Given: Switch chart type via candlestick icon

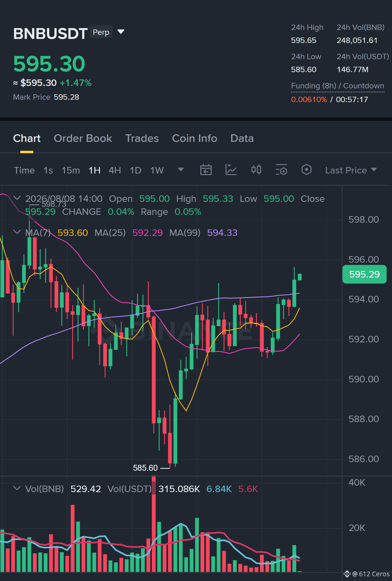Looking at the screenshot, I should (256, 170).
